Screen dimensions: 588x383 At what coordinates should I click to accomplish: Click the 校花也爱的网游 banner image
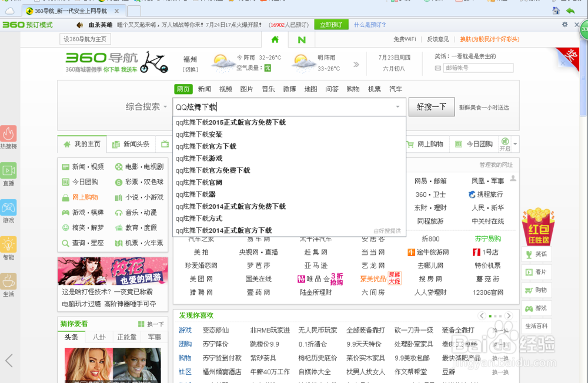(112, 271)
